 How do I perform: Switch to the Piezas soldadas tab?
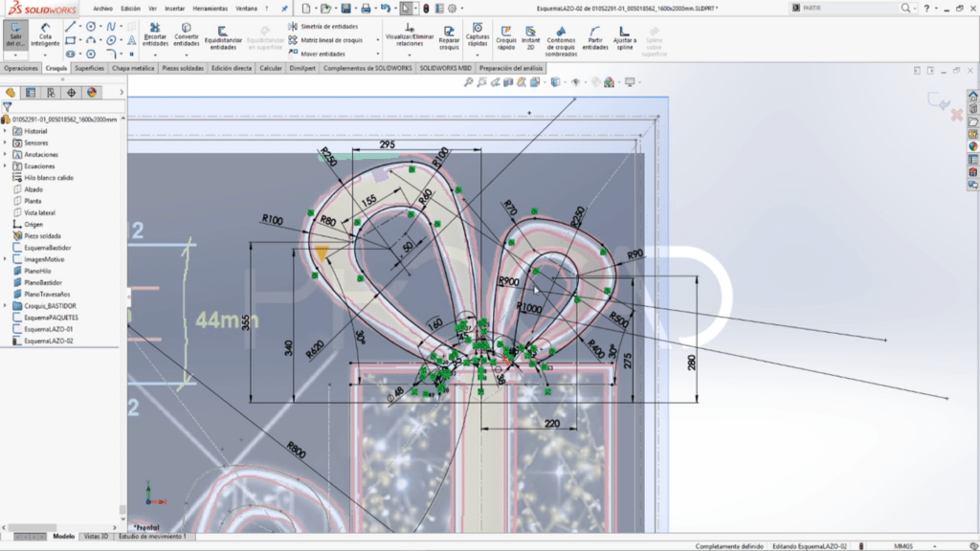click(183, 68)
